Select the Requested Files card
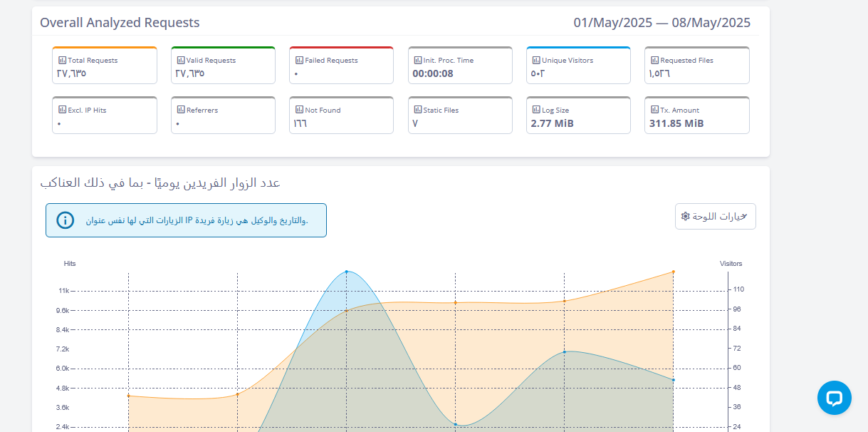The image size is (868, 432). click(x=697, y=66)
